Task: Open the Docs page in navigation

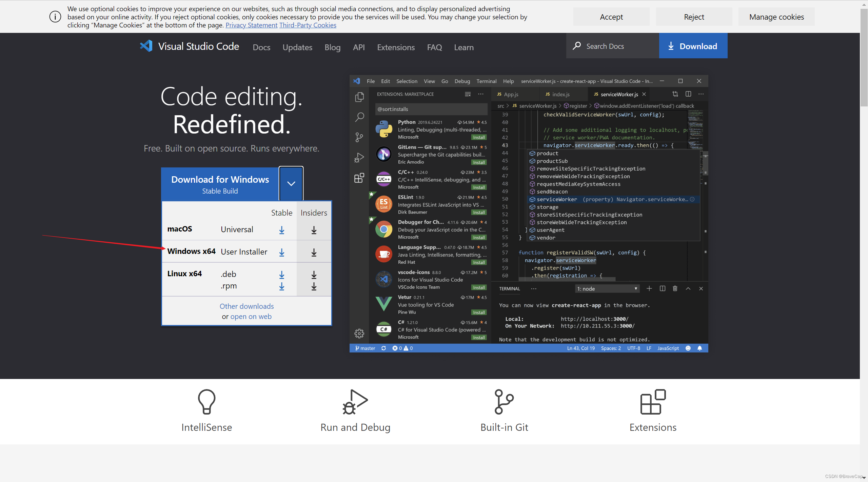Action: [x=261, y=47]
